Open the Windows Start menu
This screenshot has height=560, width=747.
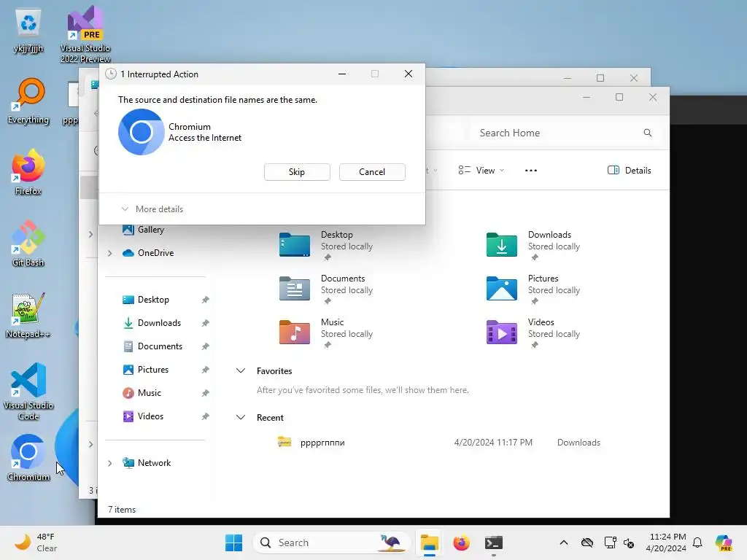click(233, 542)
